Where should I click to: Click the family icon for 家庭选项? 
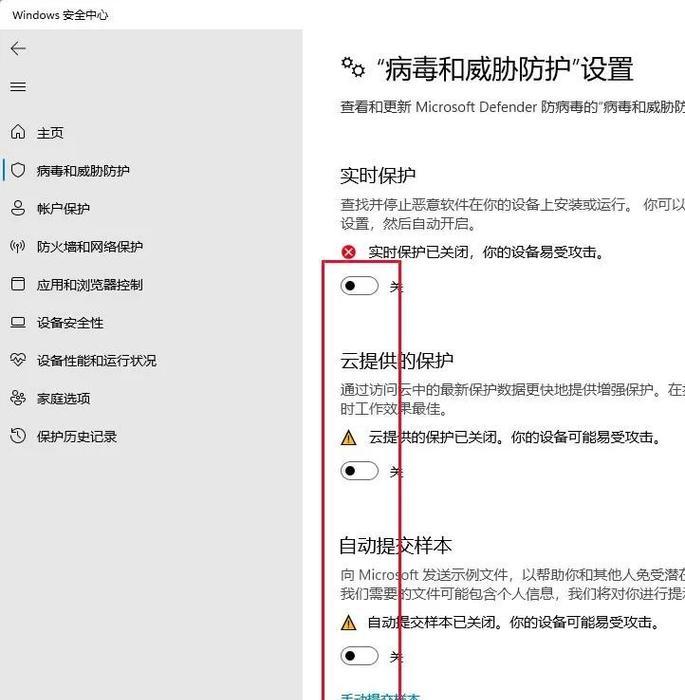[x=18, y=398]
